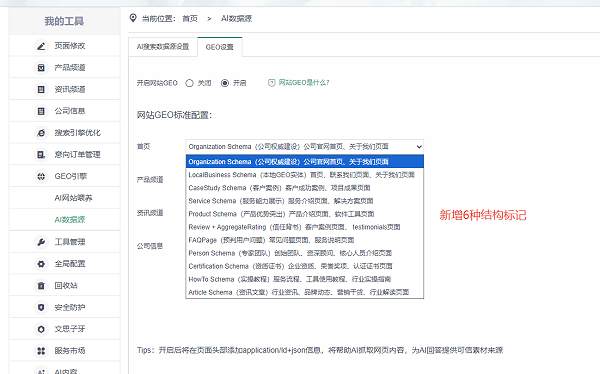The height and width of the screenshot is (374, 600).
Task: Click the Tips text about application/ld+json
Action: (x=320, y=350)
